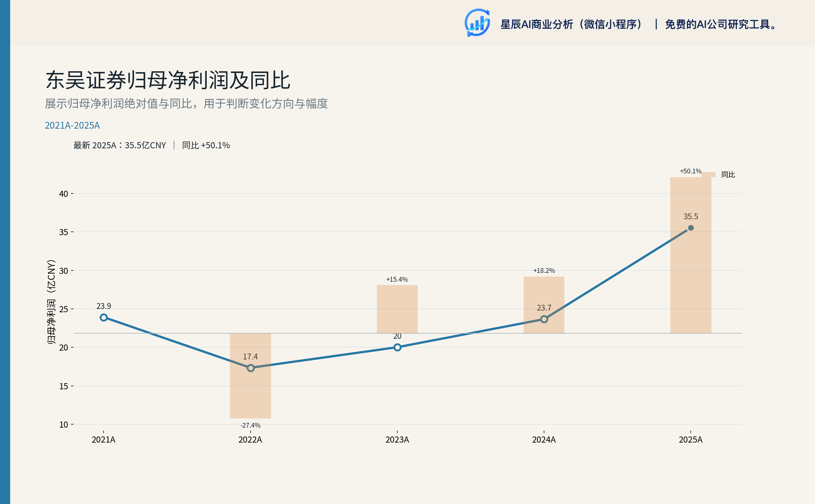This screenshot has height=504, width=815.
Task: Click the 23.7 data label
Action: pyautogui.click(x=544, y=308)
